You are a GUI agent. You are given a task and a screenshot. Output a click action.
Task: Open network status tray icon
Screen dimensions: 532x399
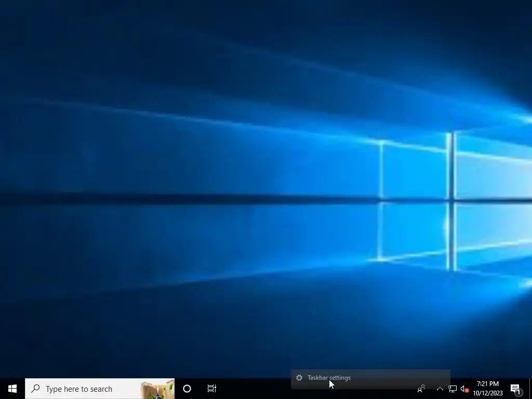(x=453, y=389)
